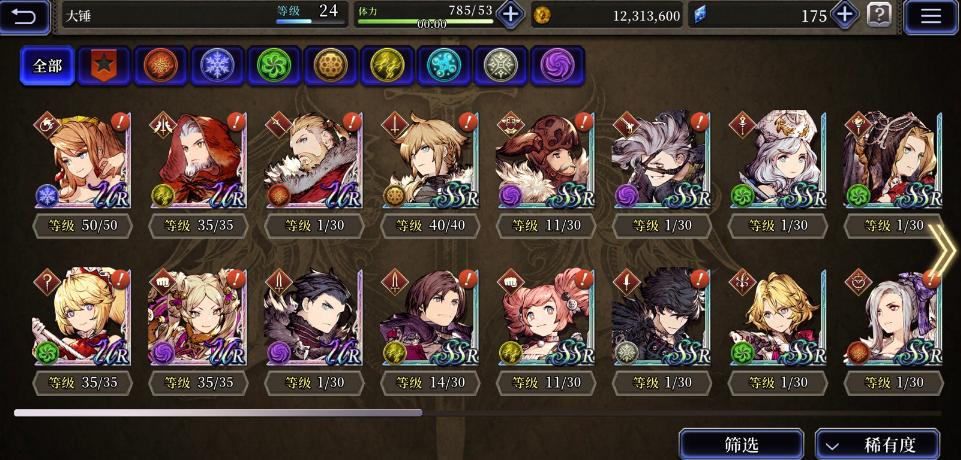Open the 筛选 filter button
961x460 pixels.
[x=741, y=444]
